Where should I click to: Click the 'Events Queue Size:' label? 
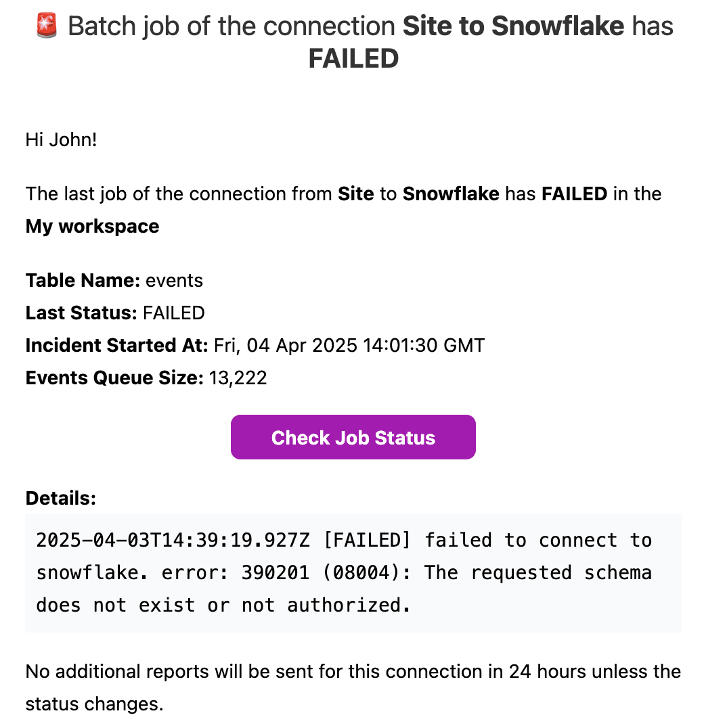click(x=114, y=378)
